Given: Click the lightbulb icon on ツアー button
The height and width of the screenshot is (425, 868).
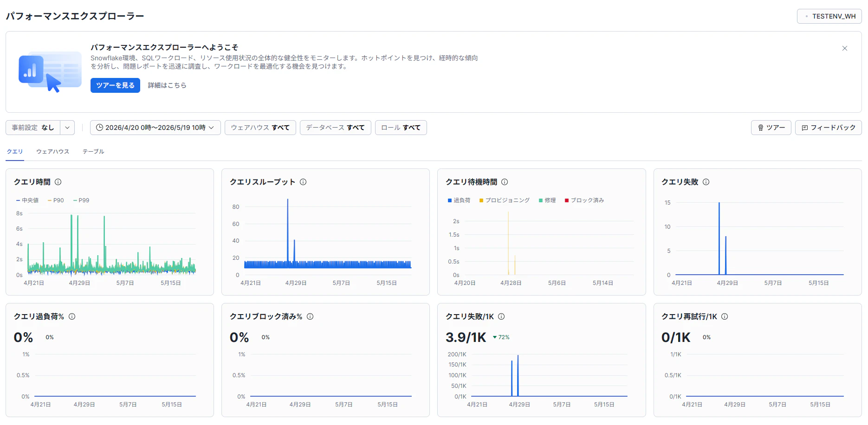Looking at the screenshot, I should pyautogui.click(x=761, y=128).
